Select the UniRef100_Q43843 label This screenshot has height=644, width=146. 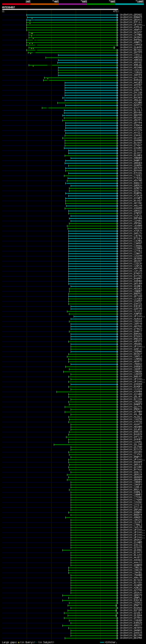pyautogui.click(x=131, y=37)
